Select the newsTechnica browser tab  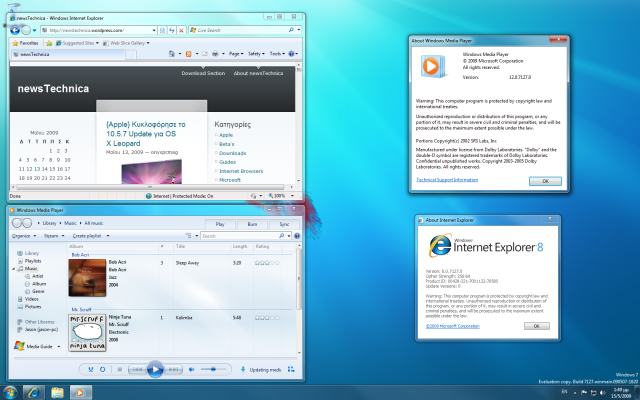[x=67, y=54]
